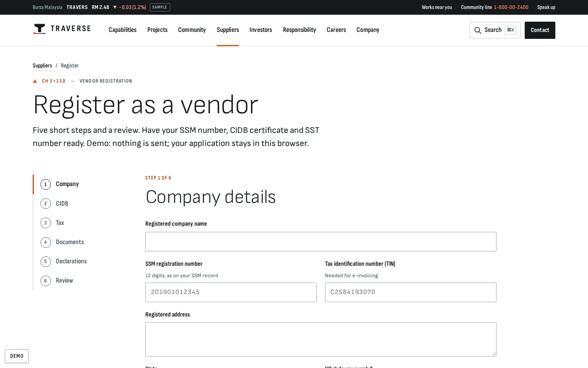Open the Capabilities menu

[122, 30]
